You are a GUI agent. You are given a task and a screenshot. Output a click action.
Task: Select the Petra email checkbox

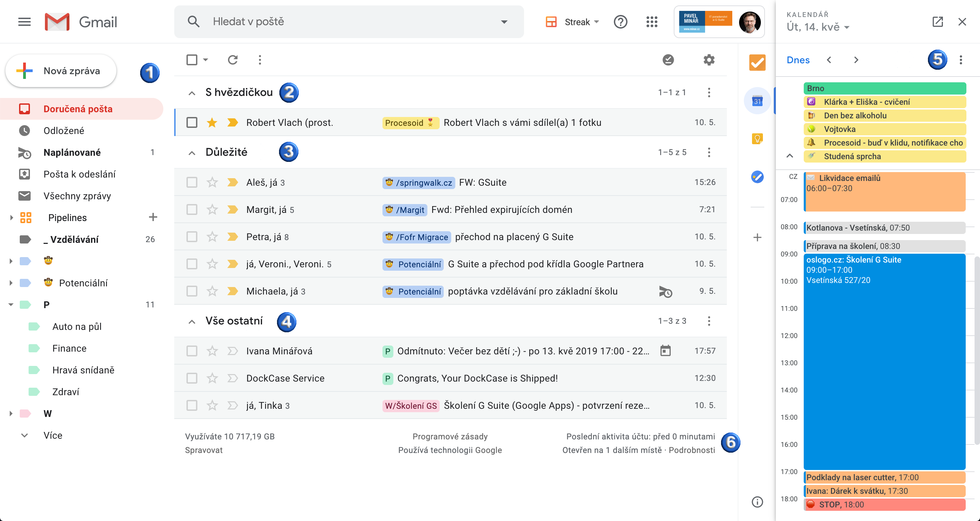pyautogui.click(x=192, y=237)
